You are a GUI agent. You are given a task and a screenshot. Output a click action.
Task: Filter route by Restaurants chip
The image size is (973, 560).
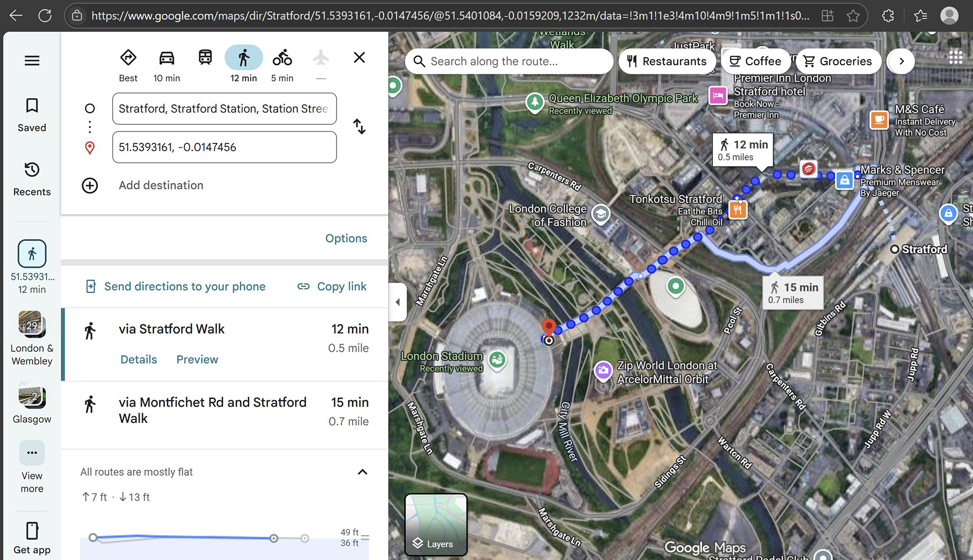(666, 61)
